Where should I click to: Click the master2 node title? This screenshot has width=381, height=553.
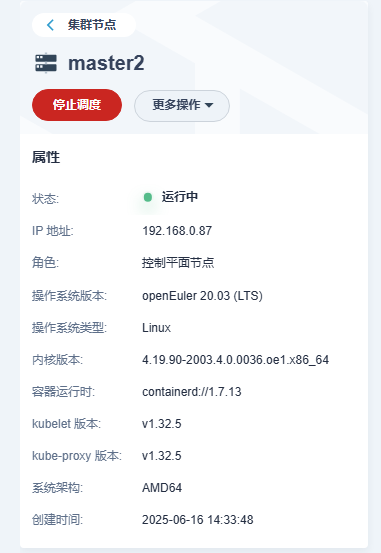(x=106, y=63)
